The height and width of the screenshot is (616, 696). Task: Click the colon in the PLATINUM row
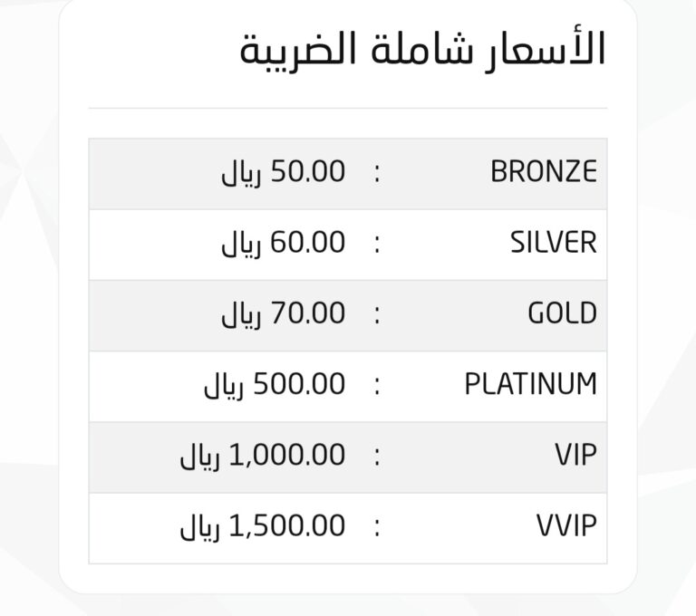(377, 387)
